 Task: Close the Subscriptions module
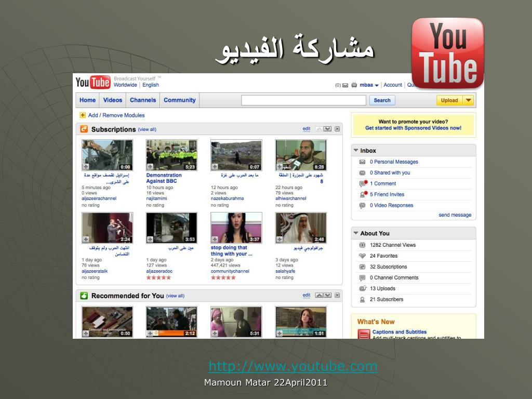pos(337,129)
